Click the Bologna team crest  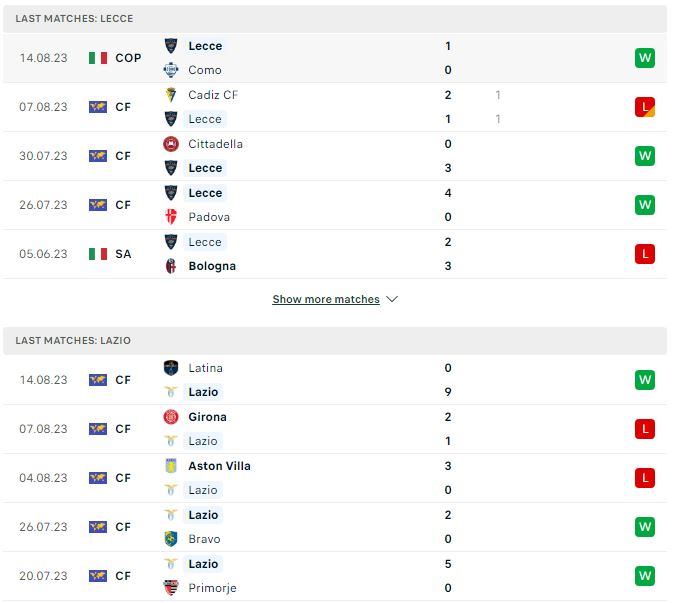click(x=171, y=266)
